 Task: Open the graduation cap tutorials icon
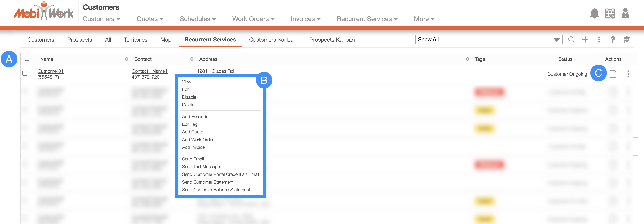pos(626,40)
